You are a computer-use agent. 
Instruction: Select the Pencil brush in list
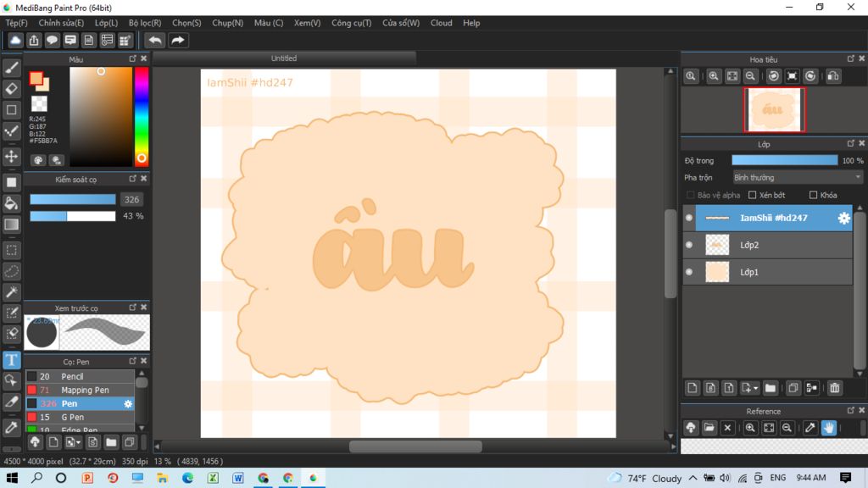point(80,376)
